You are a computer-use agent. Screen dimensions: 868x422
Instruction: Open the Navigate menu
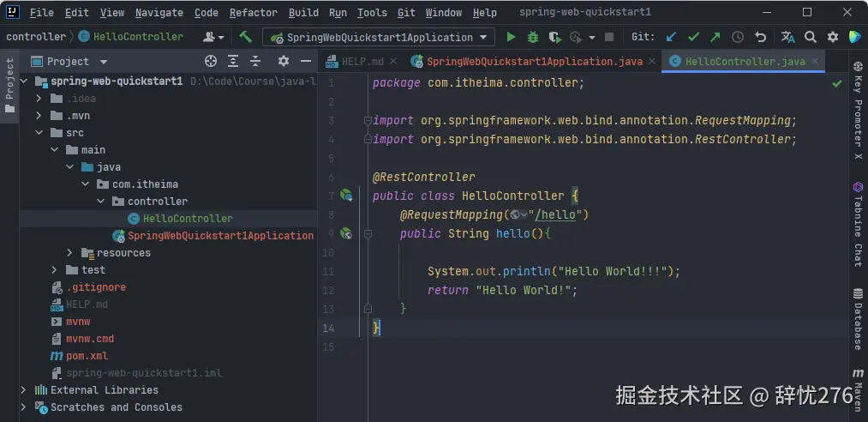(159, 12)
